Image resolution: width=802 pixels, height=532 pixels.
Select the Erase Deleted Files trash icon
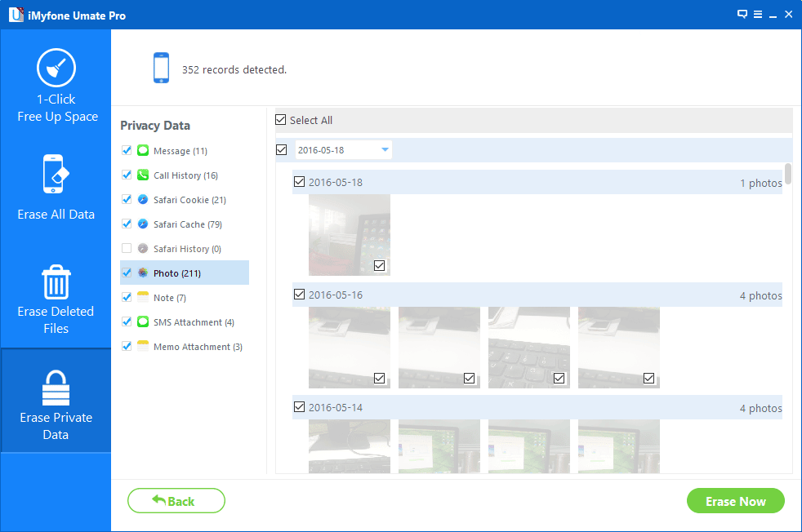coord(56,282)
